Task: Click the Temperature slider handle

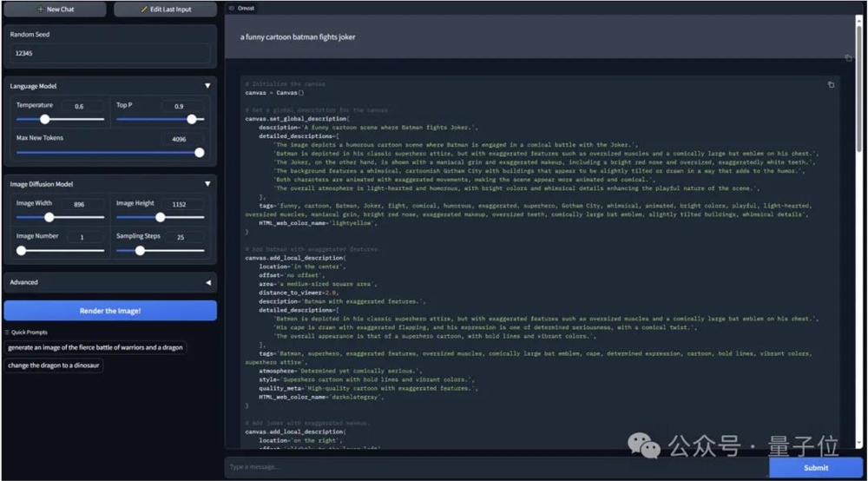Action: pos(45,119)
